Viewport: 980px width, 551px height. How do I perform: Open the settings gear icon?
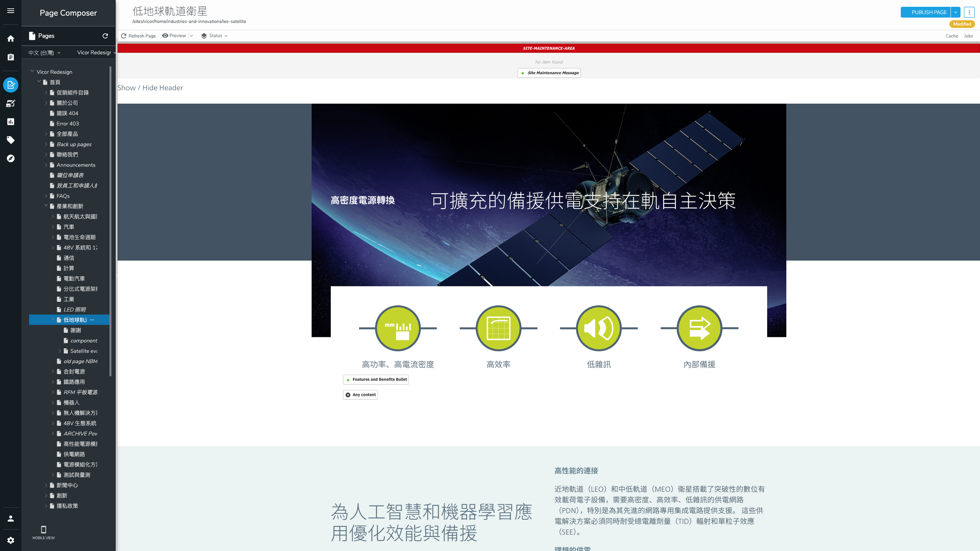click(x=11, y=540)
